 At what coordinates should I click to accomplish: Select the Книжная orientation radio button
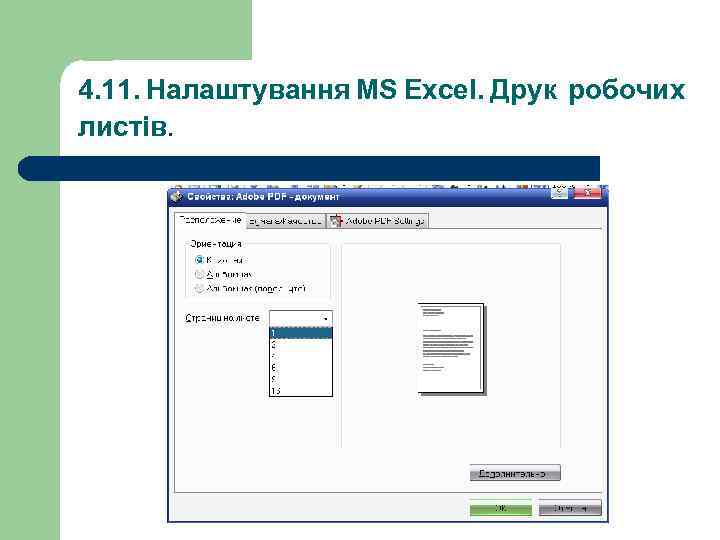199,260
